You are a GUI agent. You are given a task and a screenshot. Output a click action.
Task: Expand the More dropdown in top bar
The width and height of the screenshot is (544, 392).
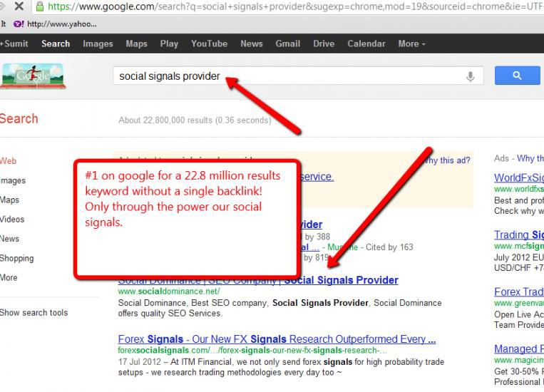pyautogui.click(x=411, y=43)
